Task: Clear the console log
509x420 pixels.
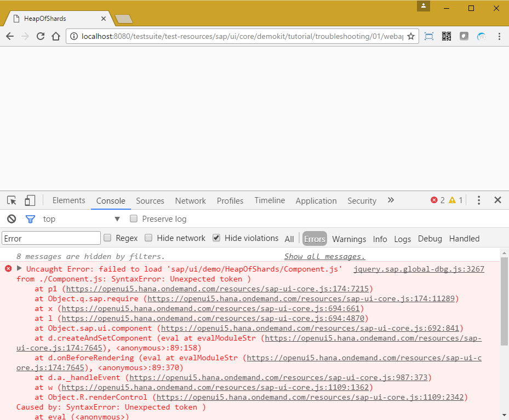Action: (12, 219)
